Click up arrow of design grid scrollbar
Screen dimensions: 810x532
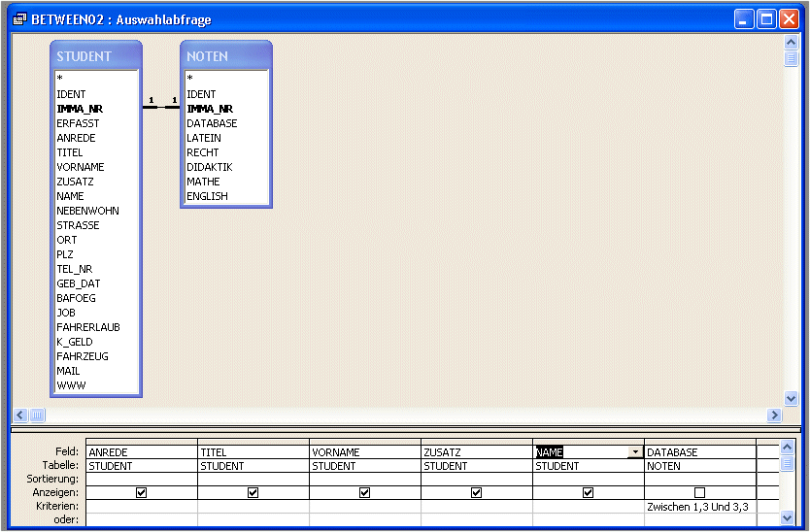tap(787, 447)
